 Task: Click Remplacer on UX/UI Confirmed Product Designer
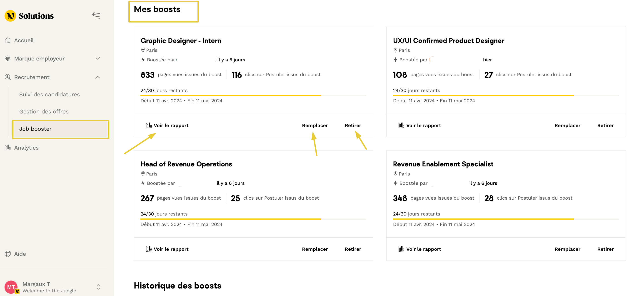567,125
